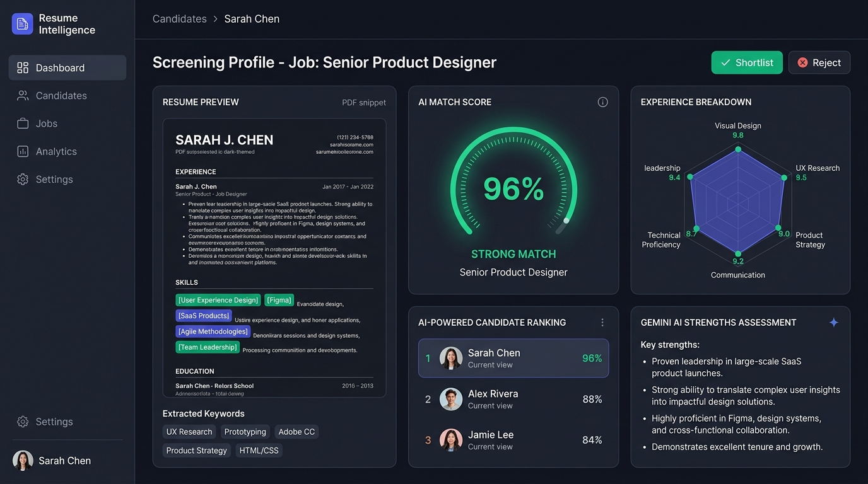
Task: Click the Gemini sparkle icon
Action: tap(834, 323)
